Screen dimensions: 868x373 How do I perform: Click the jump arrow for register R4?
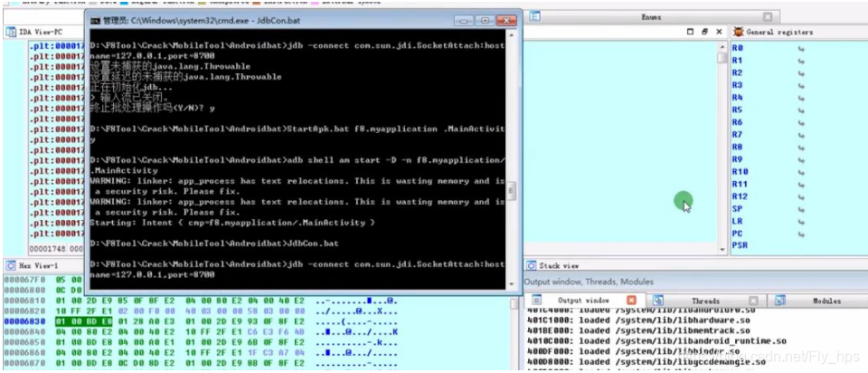(x=800, y=98)
